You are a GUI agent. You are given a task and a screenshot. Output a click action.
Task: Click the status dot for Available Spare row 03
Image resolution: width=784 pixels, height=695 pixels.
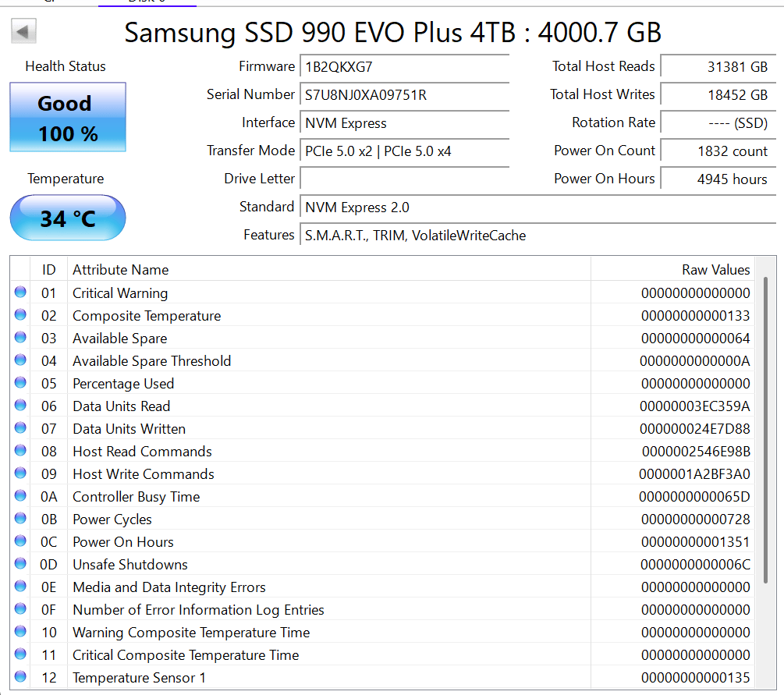20,337
